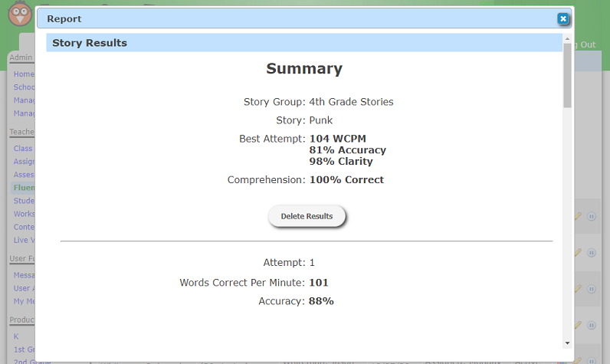Click the Delete Results button

tap(307, 216)
